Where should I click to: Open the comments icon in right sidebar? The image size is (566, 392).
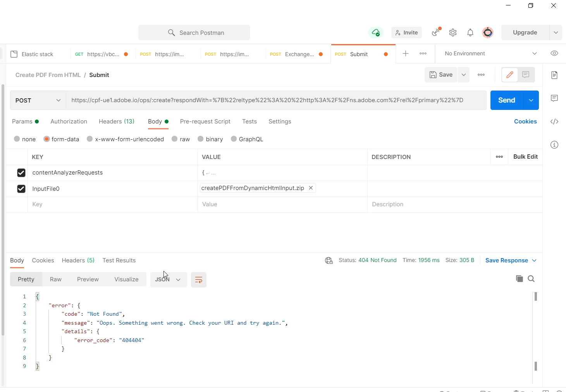tap(554, 98)
